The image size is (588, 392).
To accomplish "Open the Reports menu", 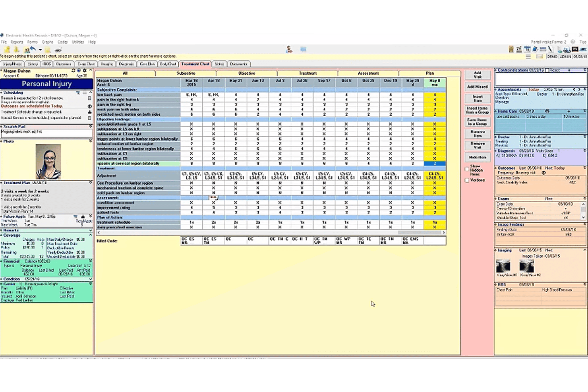I will coord(17,42).
